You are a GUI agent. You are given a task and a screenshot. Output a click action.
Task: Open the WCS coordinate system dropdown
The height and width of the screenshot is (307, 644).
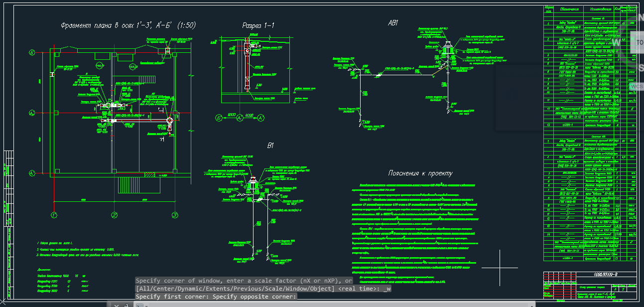click(636, 86)
